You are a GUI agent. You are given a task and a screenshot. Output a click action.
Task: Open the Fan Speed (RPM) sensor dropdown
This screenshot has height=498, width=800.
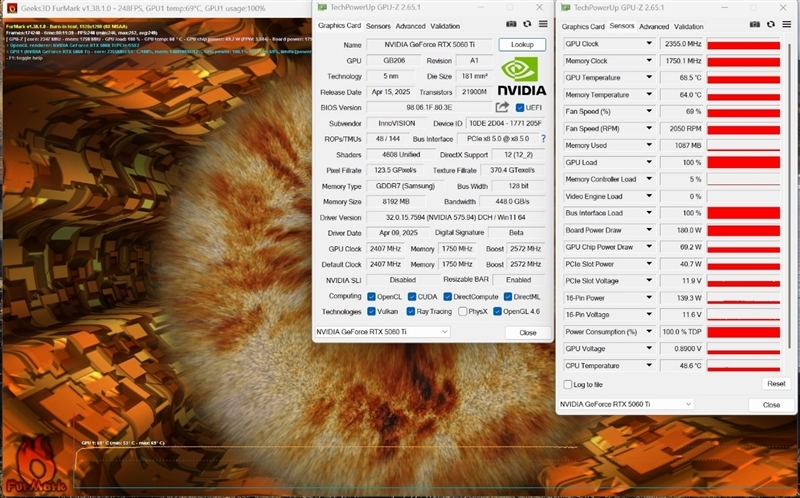coord(649,129)
